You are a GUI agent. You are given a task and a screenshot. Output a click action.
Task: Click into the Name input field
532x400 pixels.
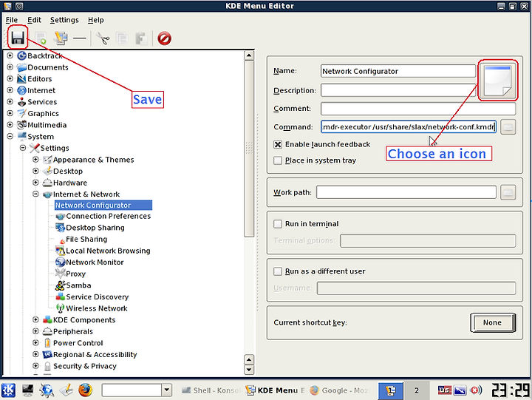pos(398,71)
